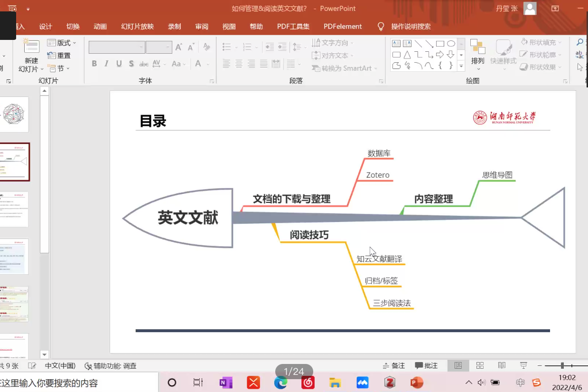Toggle the Notes (备注) pane
Image resolution: width=588 pixels, height=392 pixels.
(394, 365)
